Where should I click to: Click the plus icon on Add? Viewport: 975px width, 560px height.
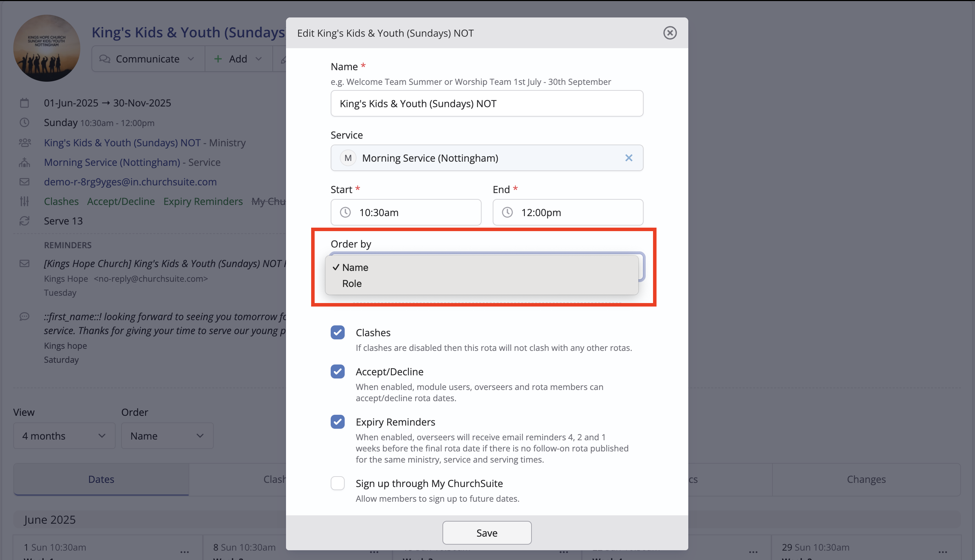click(218, 58)
